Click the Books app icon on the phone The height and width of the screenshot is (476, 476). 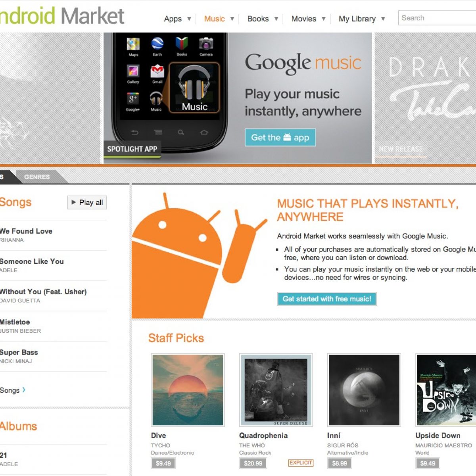(182, 44)
